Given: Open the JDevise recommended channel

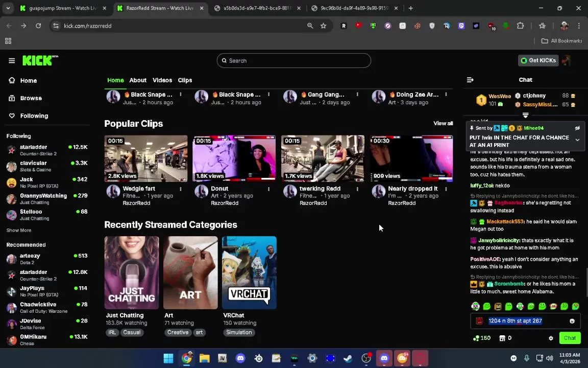Looking at the screenshot, I should coord(47,324).
